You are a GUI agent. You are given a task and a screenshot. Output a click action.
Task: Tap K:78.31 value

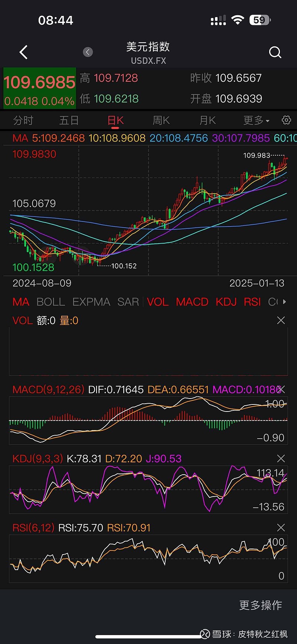point(84,458)
